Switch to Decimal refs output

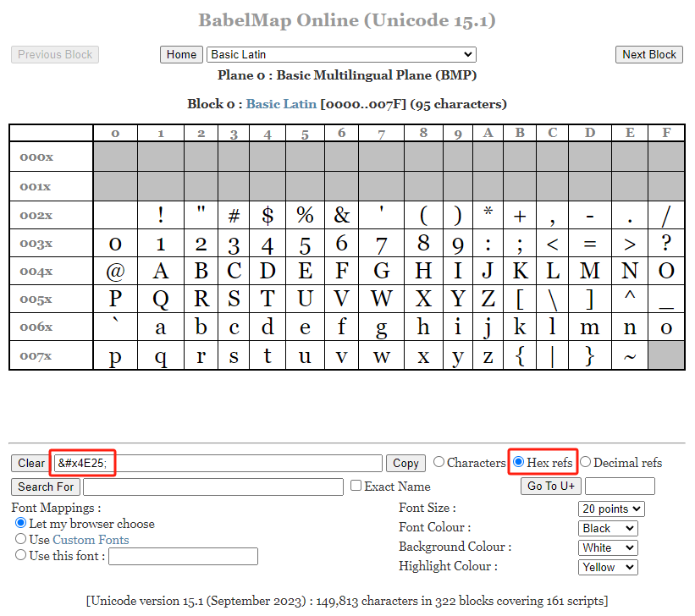coord(585,462)
